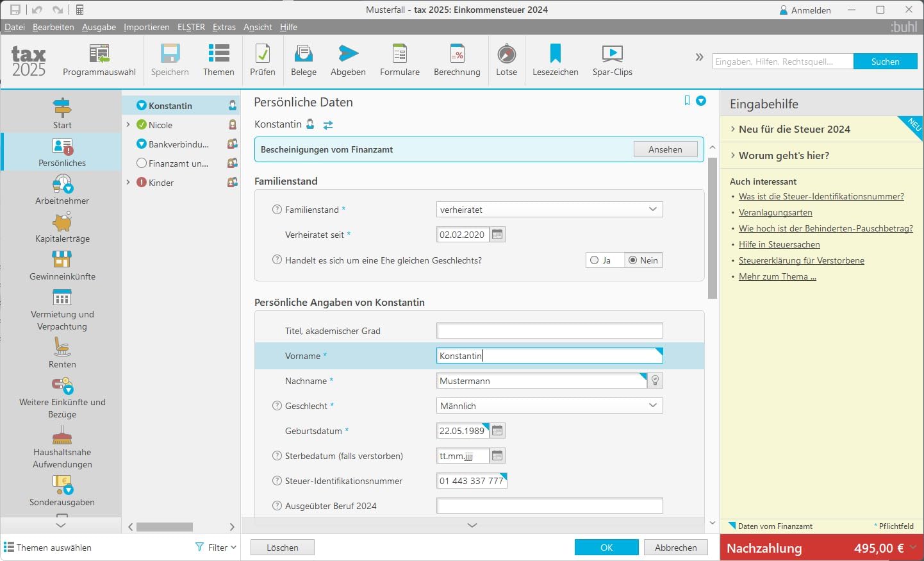Click the form vertical scrollbar thumb

click(713, 228)
